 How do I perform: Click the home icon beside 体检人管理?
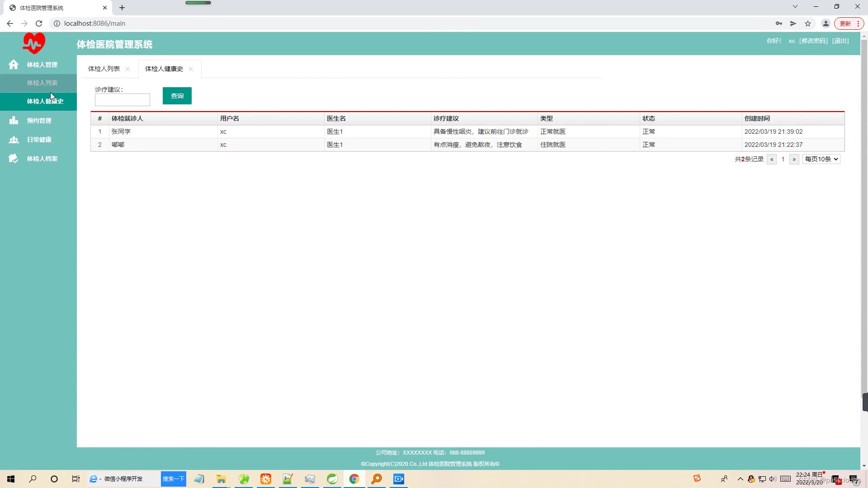[14, 65]
